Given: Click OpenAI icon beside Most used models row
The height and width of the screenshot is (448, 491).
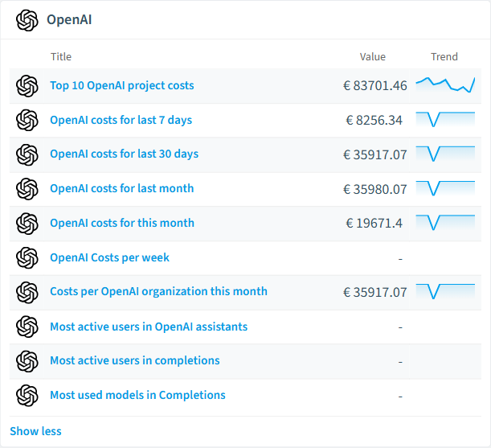Looking at the screenshot, I should [x=27, y=396].
